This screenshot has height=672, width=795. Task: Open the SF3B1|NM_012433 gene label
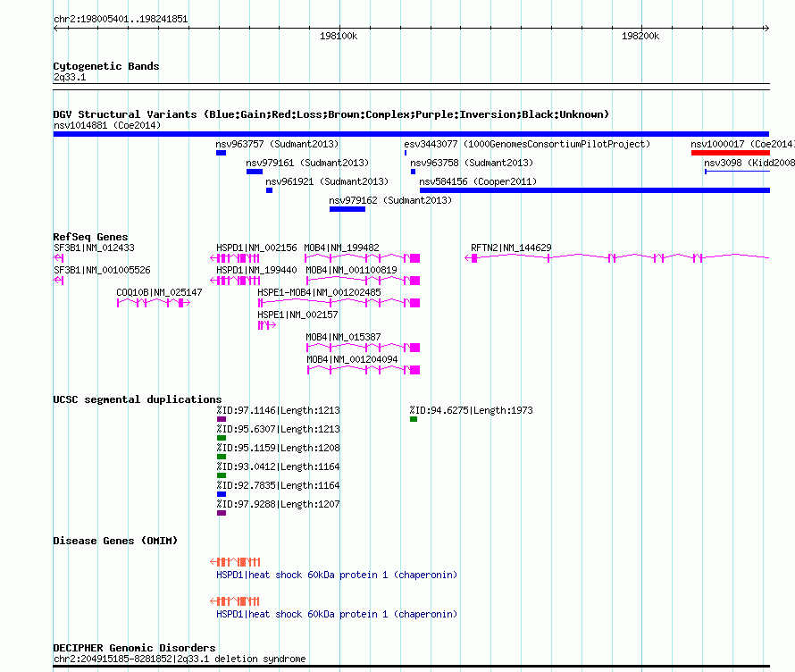point(95,248)
